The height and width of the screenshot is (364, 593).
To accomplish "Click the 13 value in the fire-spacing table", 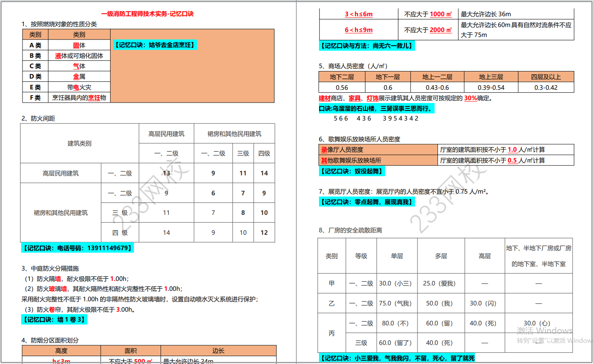I will [166, 173].
